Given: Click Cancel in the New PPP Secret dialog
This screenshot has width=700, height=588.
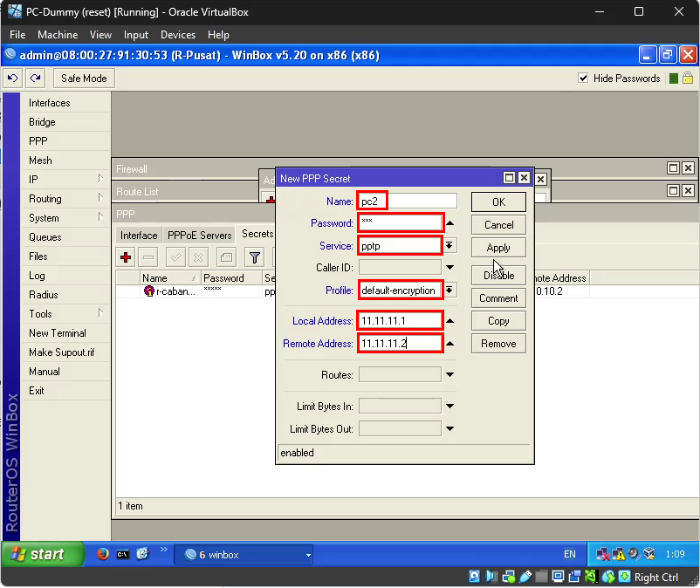Looking at the screenshot, I should click(498, 225).
